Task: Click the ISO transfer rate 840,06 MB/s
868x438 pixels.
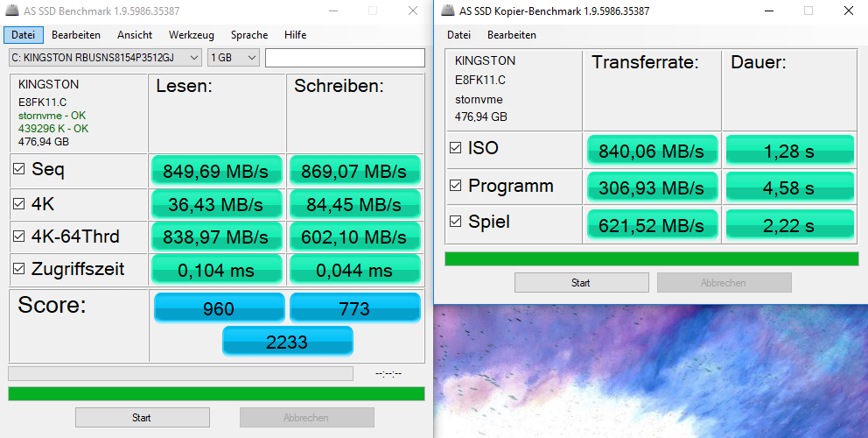Action: coord(652,151)
